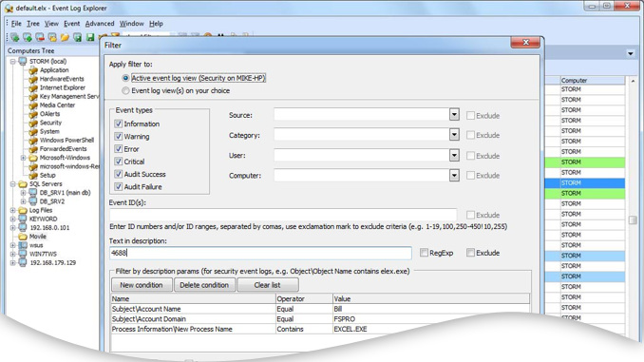This screenshot has width=644, height=362.
Task: Click the Event Log Explorer title bar icon
Action: pos(9,8)
